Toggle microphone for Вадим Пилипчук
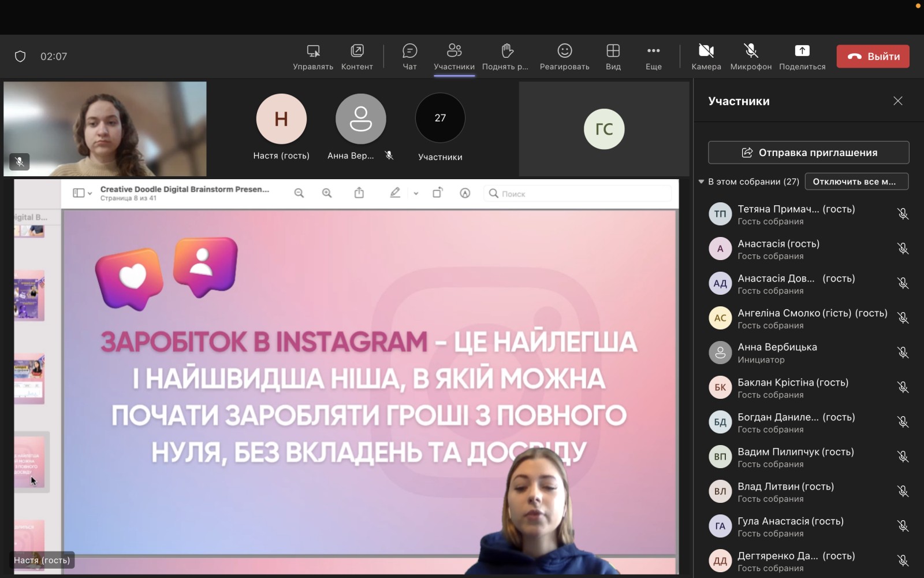 pos(903,457)
